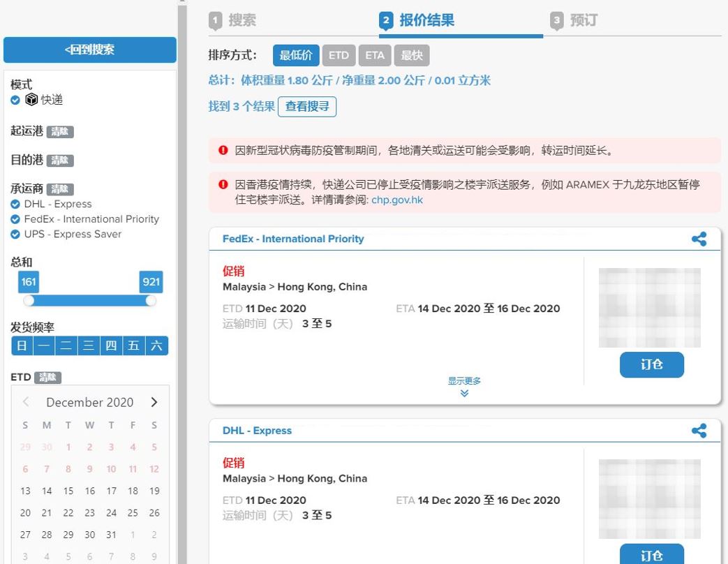
Task: Open step 2 报价结果 tab
Action: [x=417, y=20]
